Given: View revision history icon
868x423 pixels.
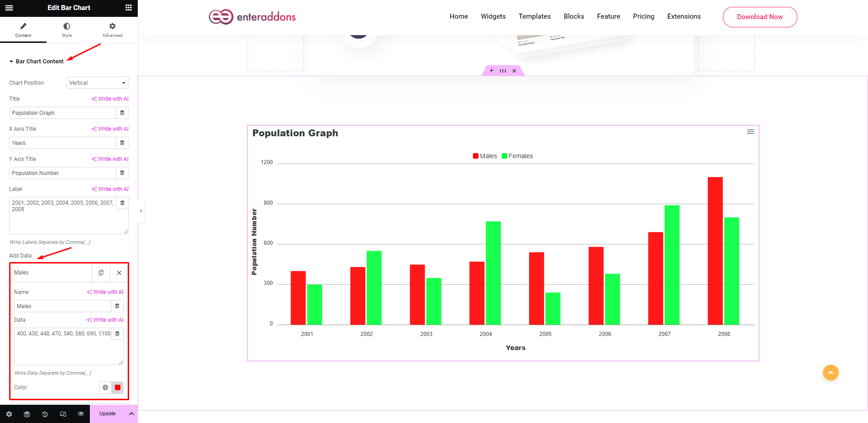Looking at the screenshot, I should point(45,414).
